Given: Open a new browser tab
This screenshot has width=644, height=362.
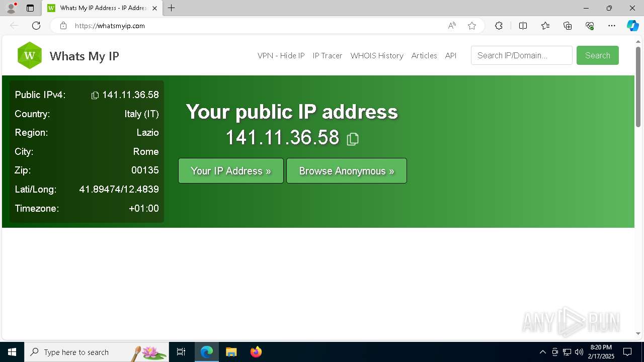Looking at the screenshot, I should click(x=171, y=8).
